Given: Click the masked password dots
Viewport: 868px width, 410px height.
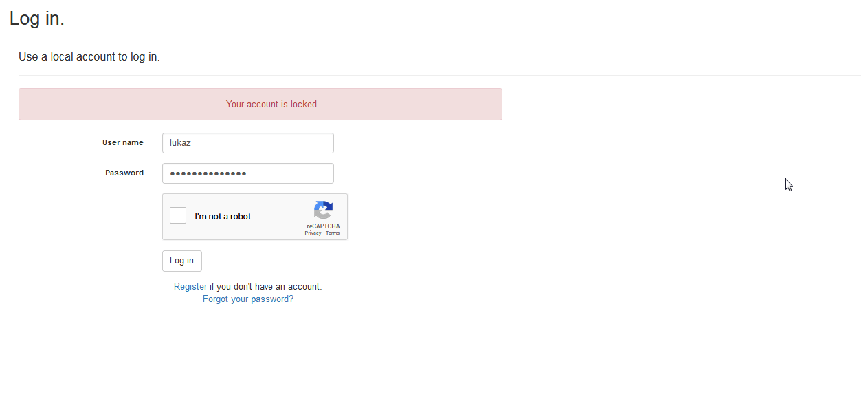Looking at the screenshot, I should click(208, 173).
